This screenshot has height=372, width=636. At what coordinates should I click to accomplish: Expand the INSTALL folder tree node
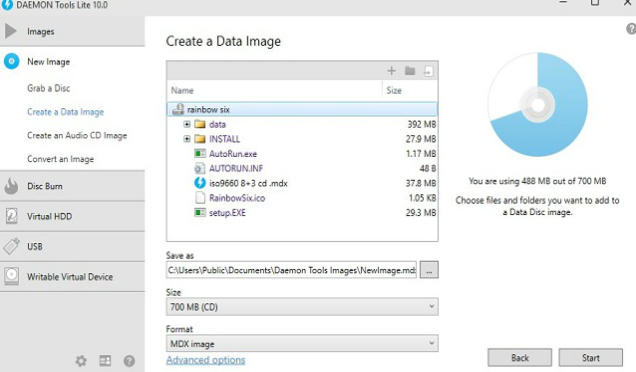coord(187,139)
